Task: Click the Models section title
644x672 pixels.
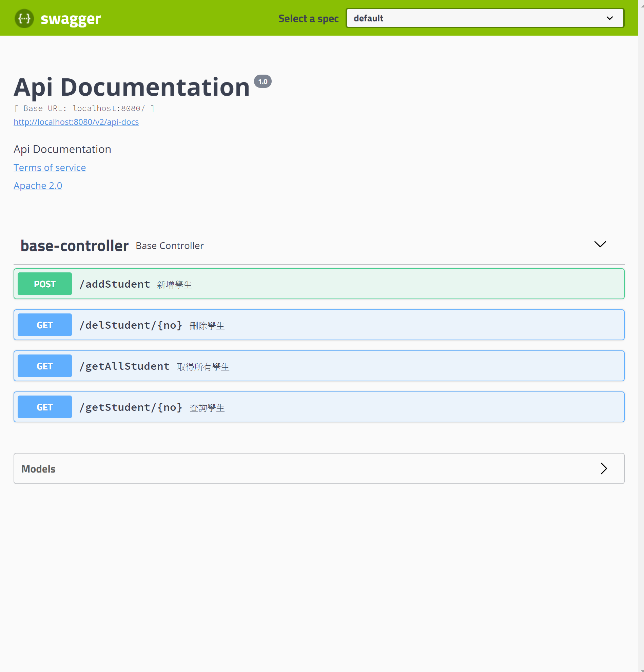Action: [x=38, y=469]
